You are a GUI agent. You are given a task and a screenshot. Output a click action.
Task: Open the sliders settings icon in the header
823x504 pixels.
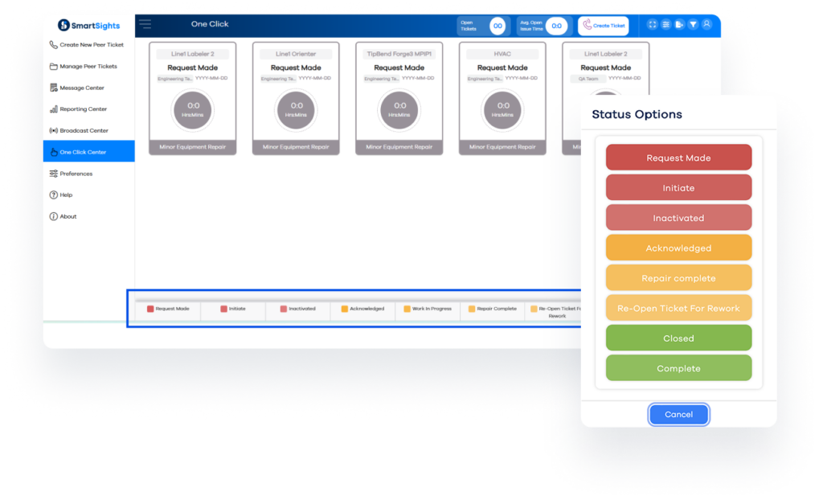(665, 25)
